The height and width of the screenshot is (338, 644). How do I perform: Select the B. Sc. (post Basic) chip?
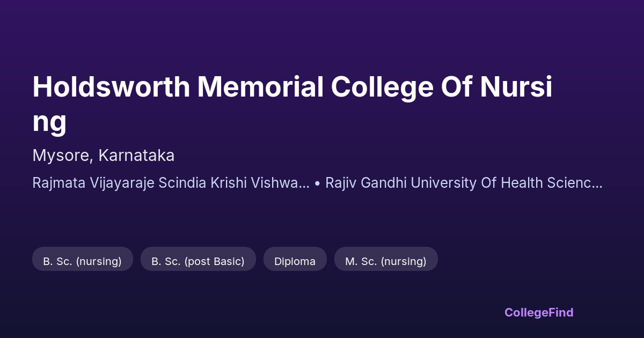[x=198, y=261]
